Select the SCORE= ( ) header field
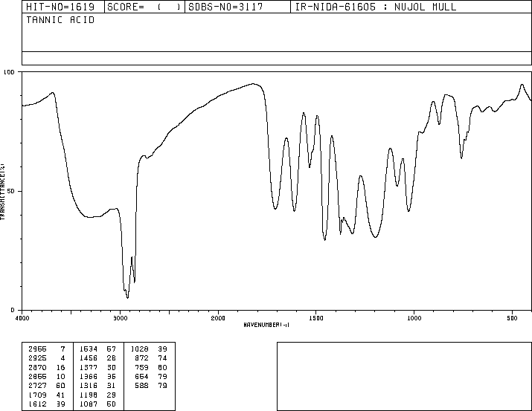Image resolution: width=532 pixels, height=411 pixels. point(144,7)
